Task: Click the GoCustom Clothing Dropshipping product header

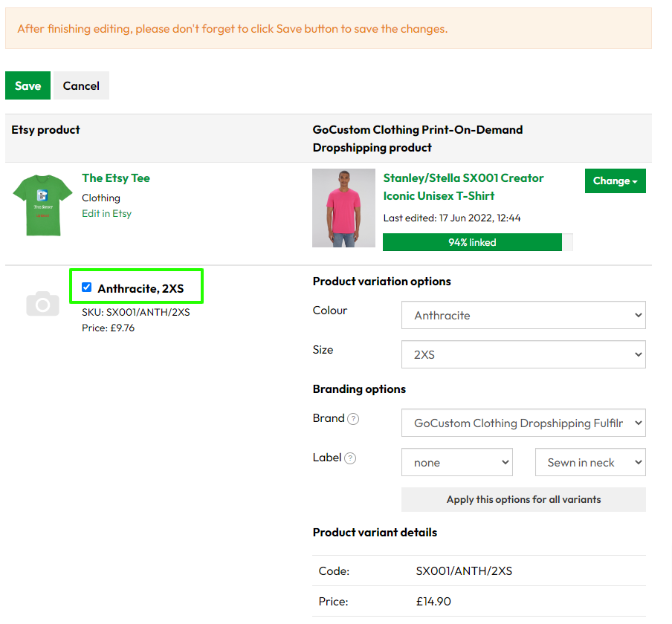Action: coord(418,138)
